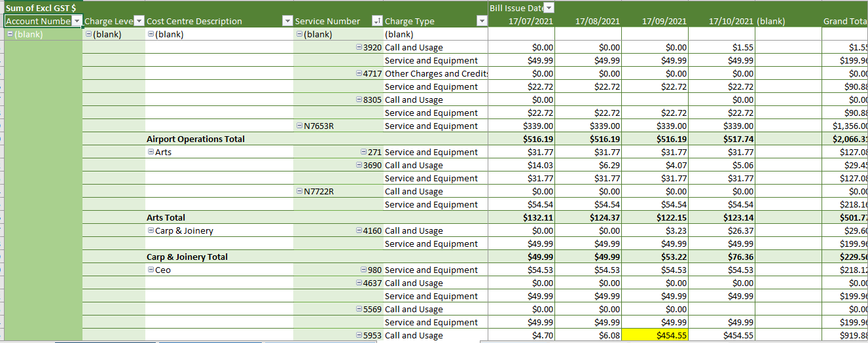Collapse service number 5569 rows

[359, 309]
